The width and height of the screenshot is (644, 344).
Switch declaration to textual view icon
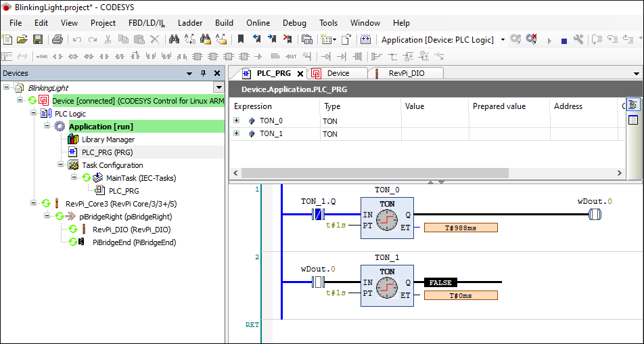(633, 105)
